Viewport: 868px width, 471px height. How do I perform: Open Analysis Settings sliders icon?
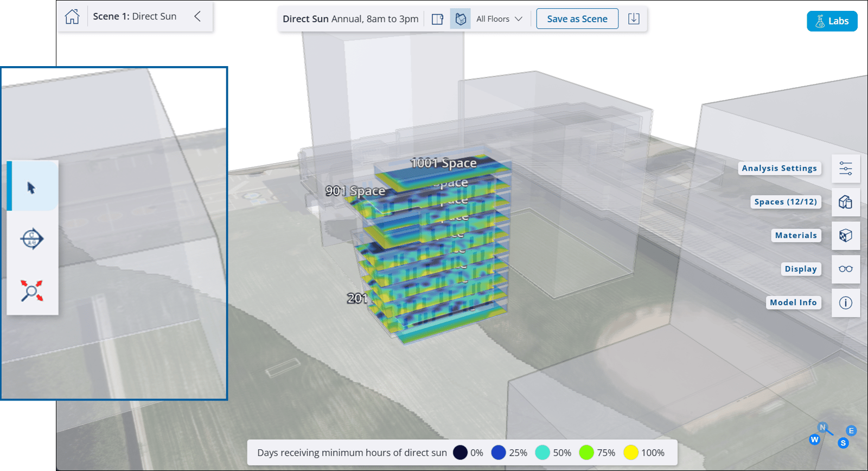[x=846, y=169]
